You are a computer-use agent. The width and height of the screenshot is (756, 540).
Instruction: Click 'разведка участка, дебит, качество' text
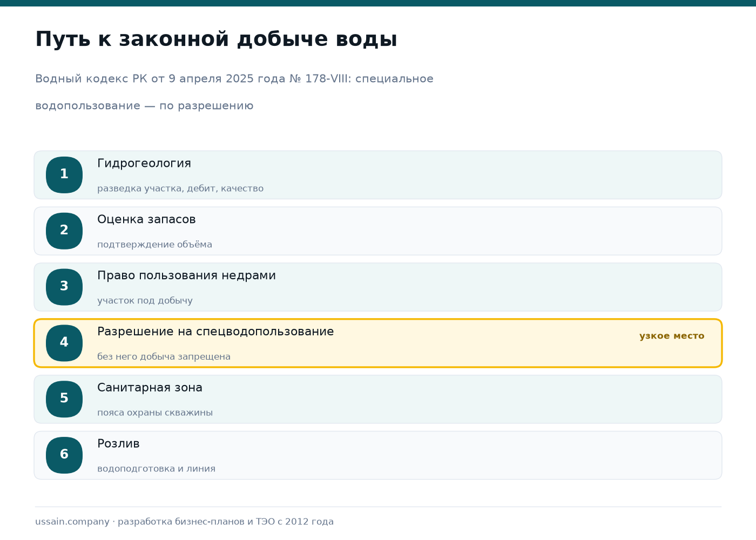[x=180, y=188]
